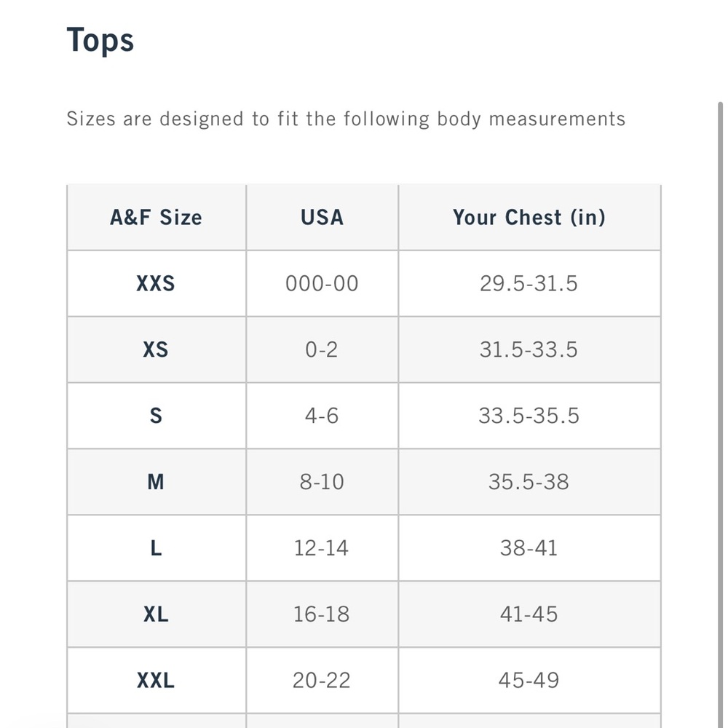
Task: Click the Tops heading
Action: click(x=100, y=41)
